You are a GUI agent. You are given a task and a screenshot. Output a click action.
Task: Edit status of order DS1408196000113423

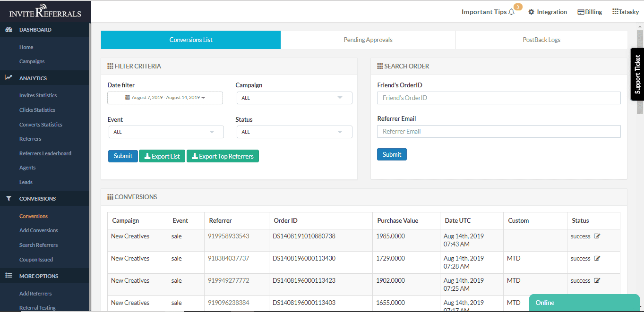point(597,281)
